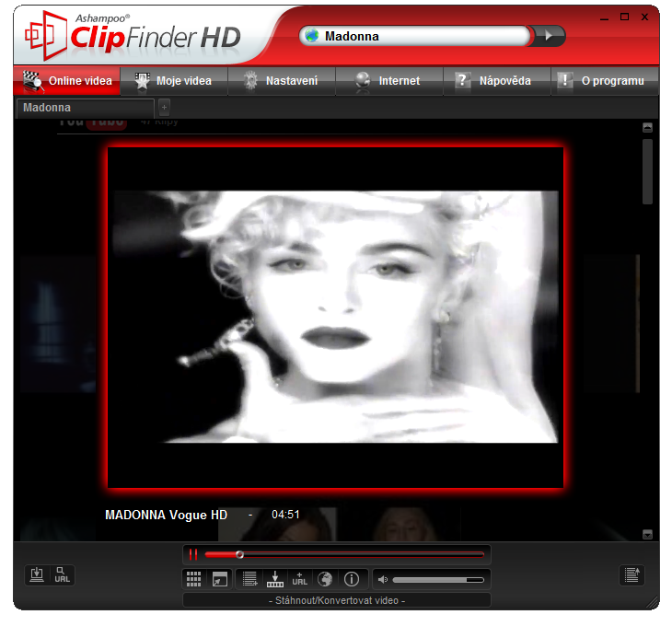Viewport: 672px width, 626px height.
Task: Click download-to-computer icon at bottom left
Action: click(37, 575)
